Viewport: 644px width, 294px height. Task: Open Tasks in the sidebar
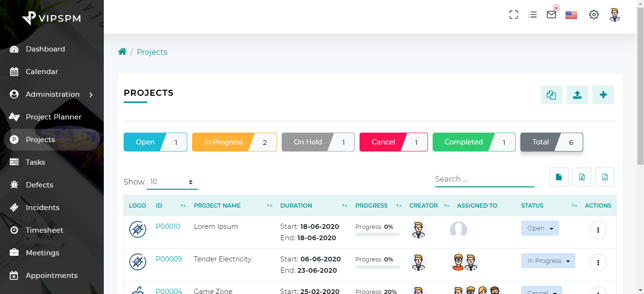(35, 162)
